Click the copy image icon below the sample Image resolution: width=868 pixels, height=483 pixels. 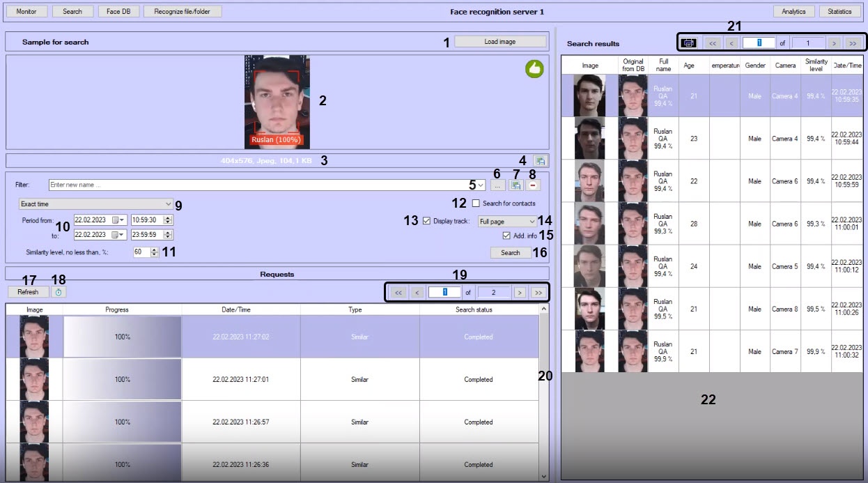(x=540, y=160)
